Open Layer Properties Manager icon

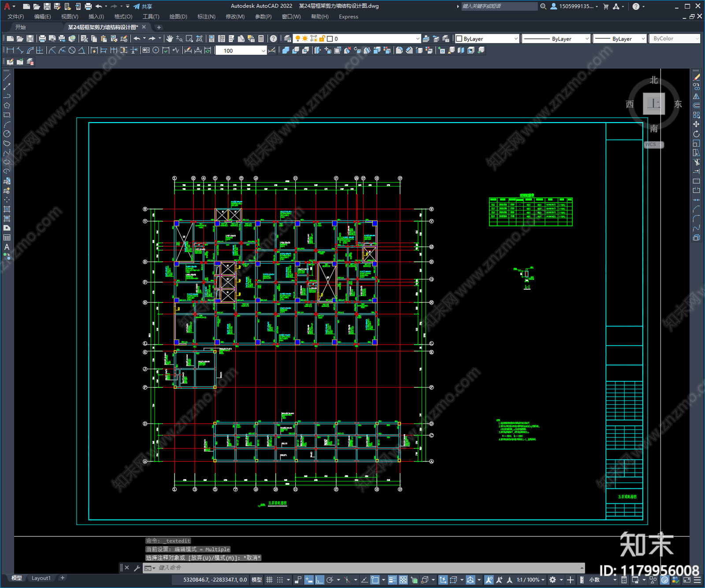coord(288,39)
